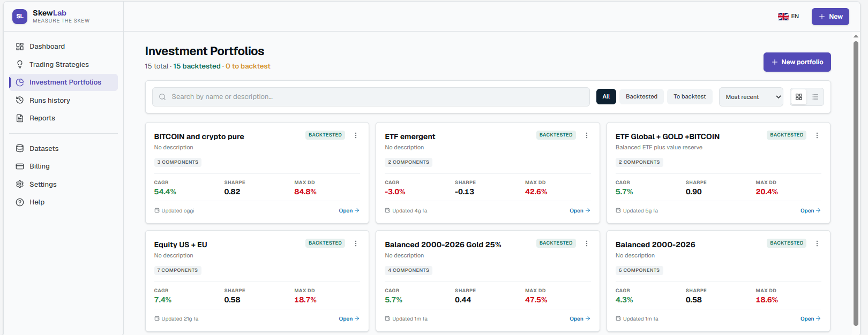Open the BITCOIN and crypto pure portfolio link
This screenshot has height=335, width=868.
349,211
